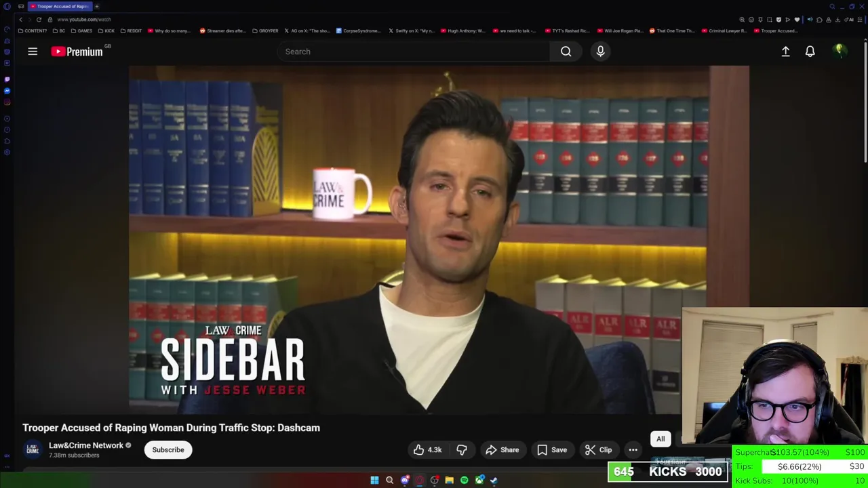Open more actions three-dot menu
Viewport: 868px width, 488px height.
pyautogui.click(x=633, y=450)
